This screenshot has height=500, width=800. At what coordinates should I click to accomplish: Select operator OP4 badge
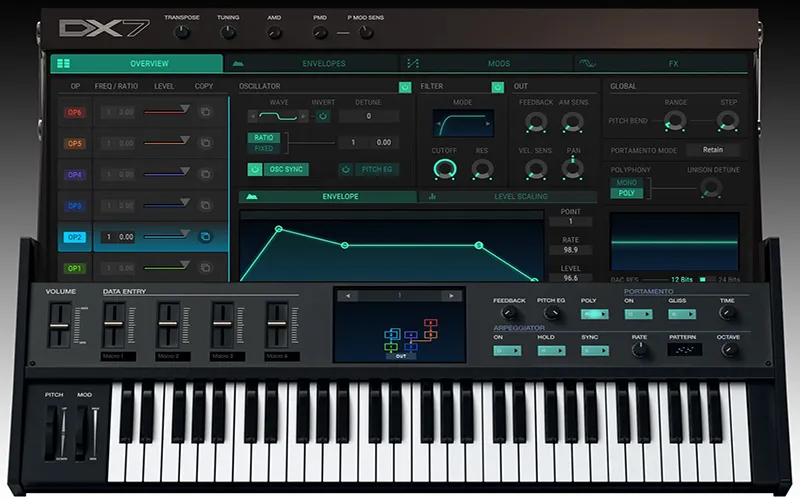[74, 174]
